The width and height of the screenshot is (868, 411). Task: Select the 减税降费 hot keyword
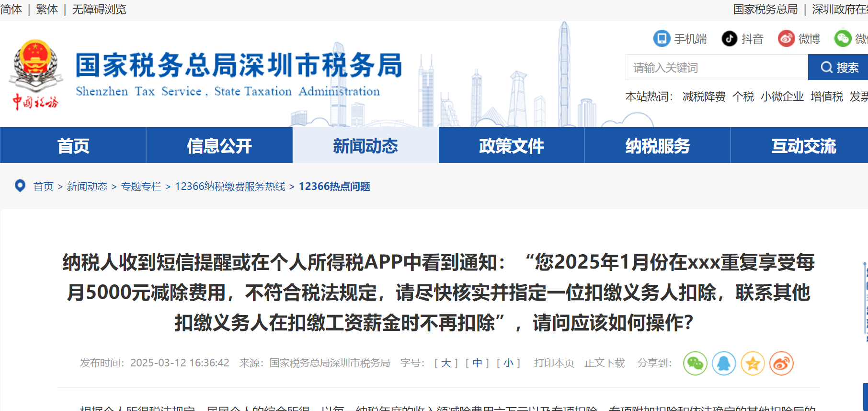pos(704,96)
